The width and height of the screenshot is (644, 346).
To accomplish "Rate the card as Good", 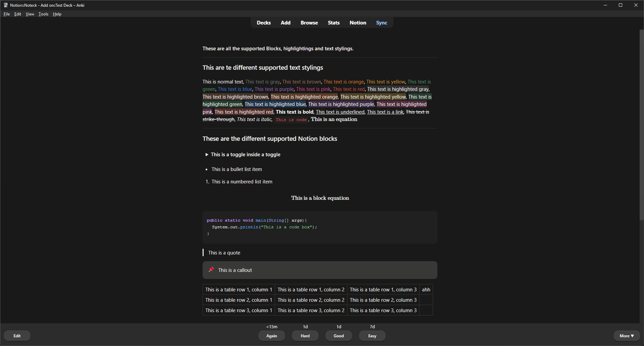I will (x=338, y=336).
